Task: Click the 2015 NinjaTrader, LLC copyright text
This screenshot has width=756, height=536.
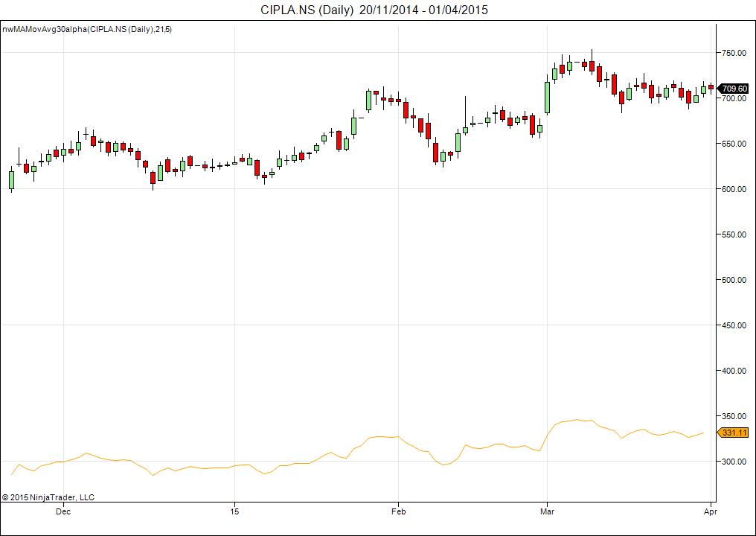Action: click(48, 497)
